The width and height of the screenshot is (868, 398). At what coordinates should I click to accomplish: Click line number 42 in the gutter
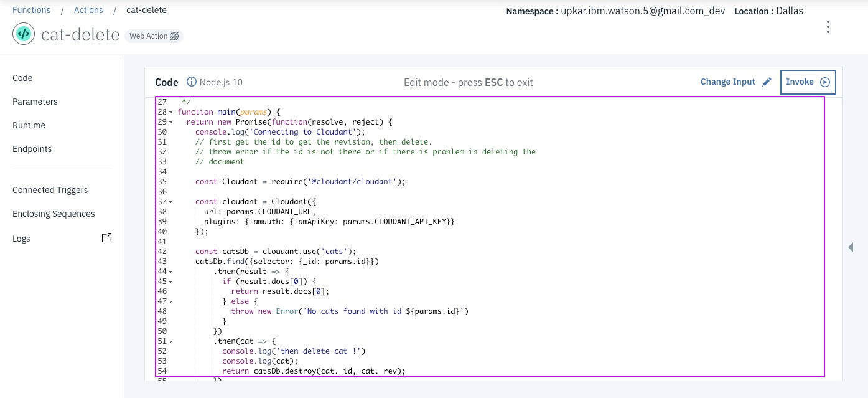(x=162, y=252)
